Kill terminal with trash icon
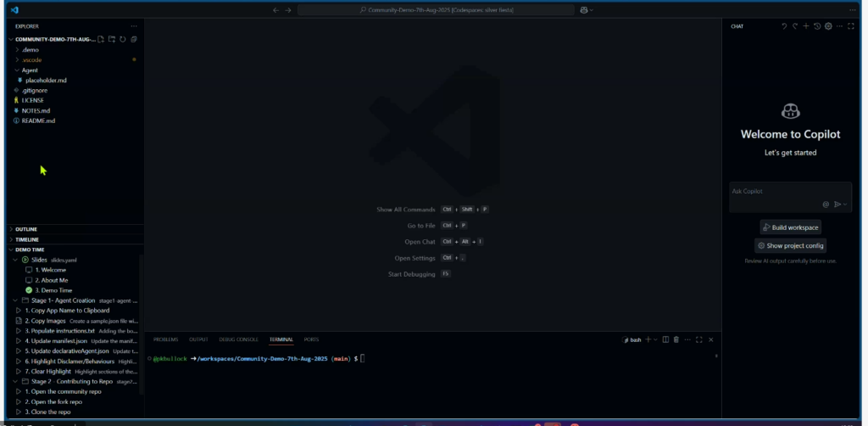 click(x=676, y=339)
